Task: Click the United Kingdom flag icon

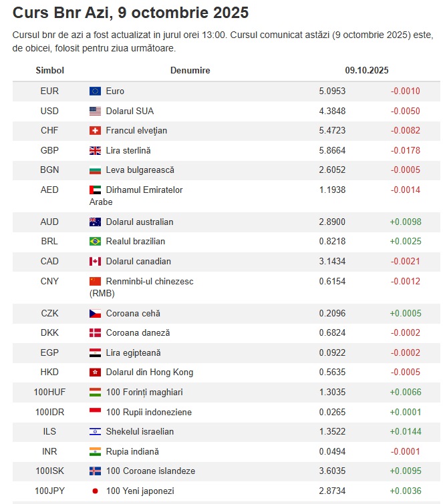Action: pyautogui.click(x=95, y=151)
